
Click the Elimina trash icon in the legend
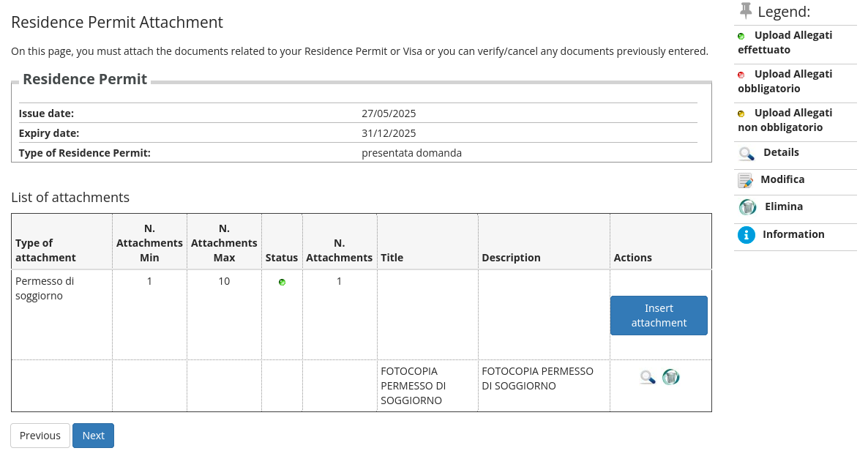click(x=747, y=207)
